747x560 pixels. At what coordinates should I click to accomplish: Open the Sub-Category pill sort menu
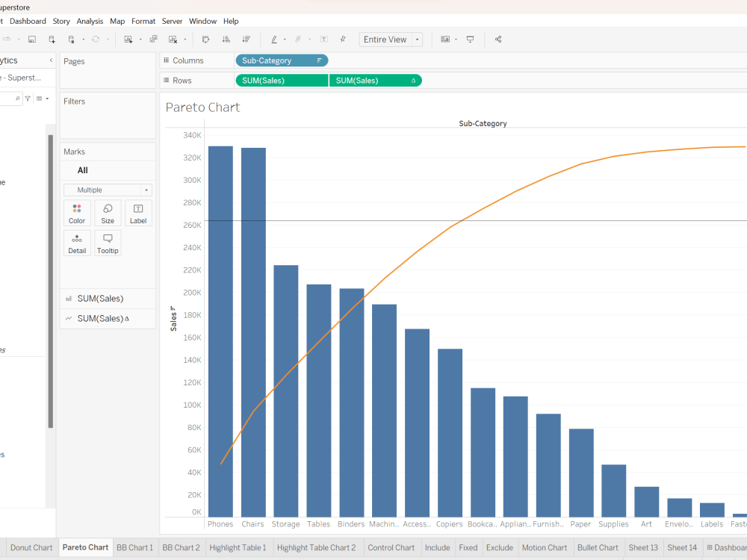[319, 60]
